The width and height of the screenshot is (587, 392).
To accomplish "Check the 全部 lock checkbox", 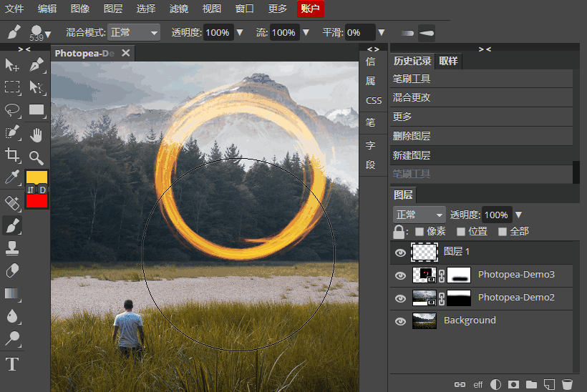I will (503, 232).
